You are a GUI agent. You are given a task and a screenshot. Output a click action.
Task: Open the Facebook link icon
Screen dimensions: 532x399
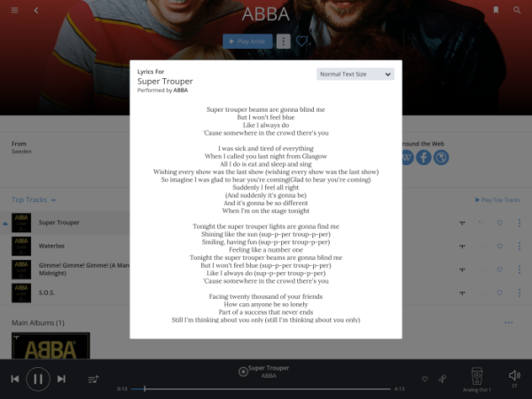(424, 158)
